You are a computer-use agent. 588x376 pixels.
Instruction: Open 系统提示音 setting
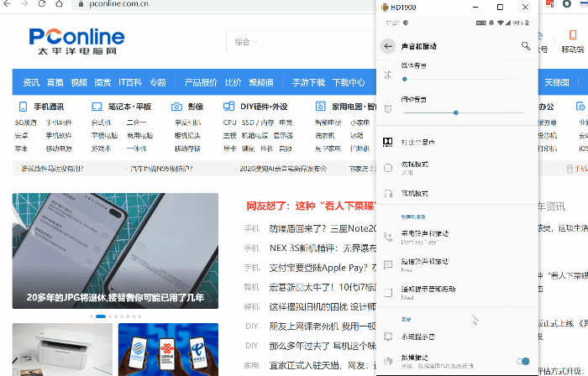point(457,337)
